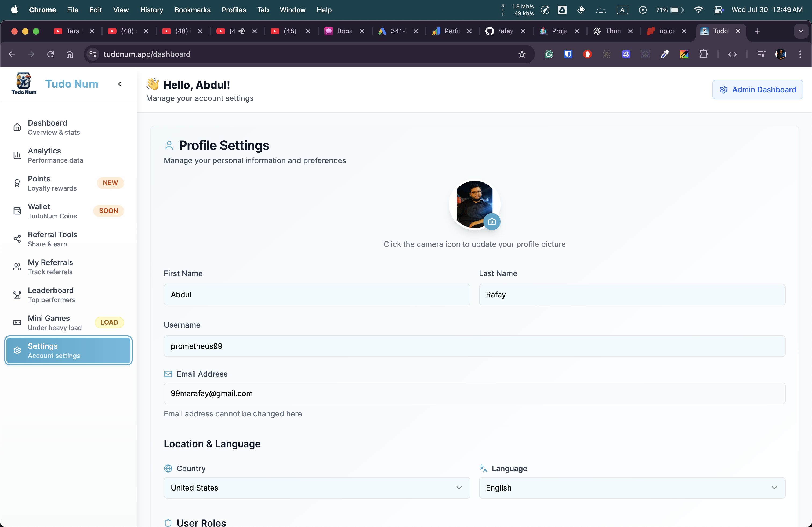Bookmark this page with the star icon
The width and height of the screenshot is (812, 527).
pyautogui.click(x=522, y=54)
